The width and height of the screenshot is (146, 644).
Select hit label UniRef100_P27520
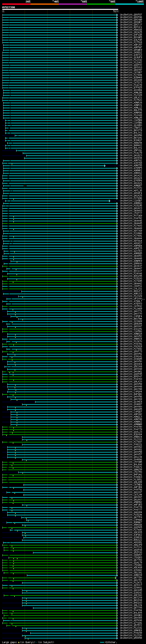(131, 100)
